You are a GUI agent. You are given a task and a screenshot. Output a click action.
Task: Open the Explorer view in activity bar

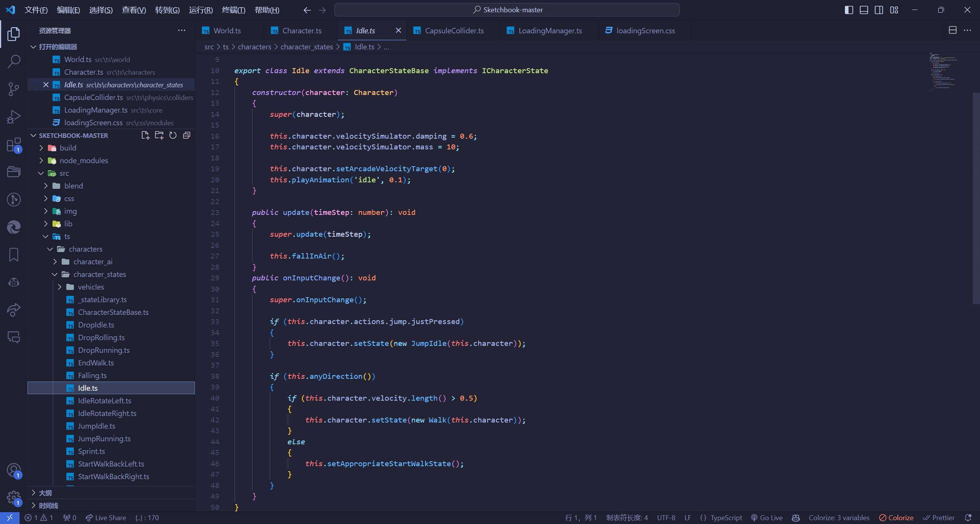coord(14,34)
